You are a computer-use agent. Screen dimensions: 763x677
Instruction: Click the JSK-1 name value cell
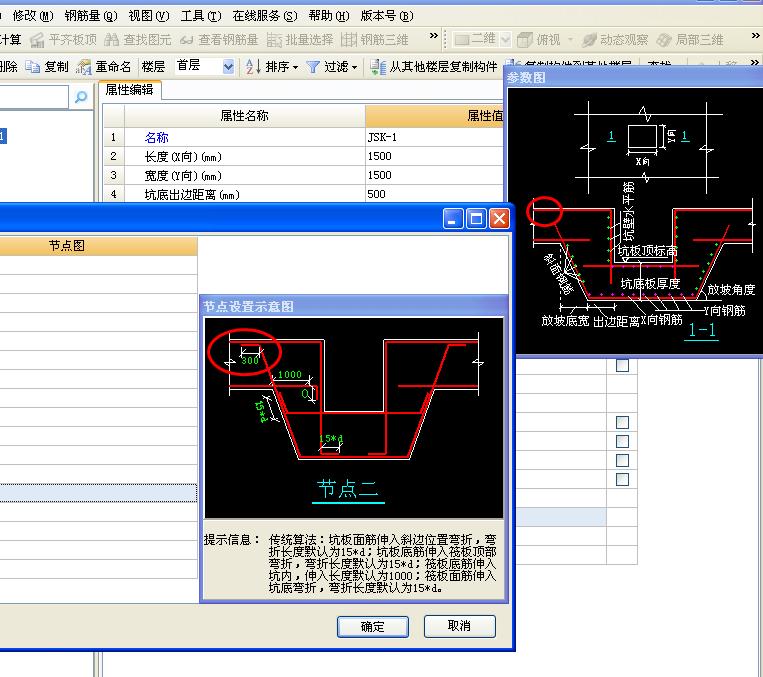(434, 137)
